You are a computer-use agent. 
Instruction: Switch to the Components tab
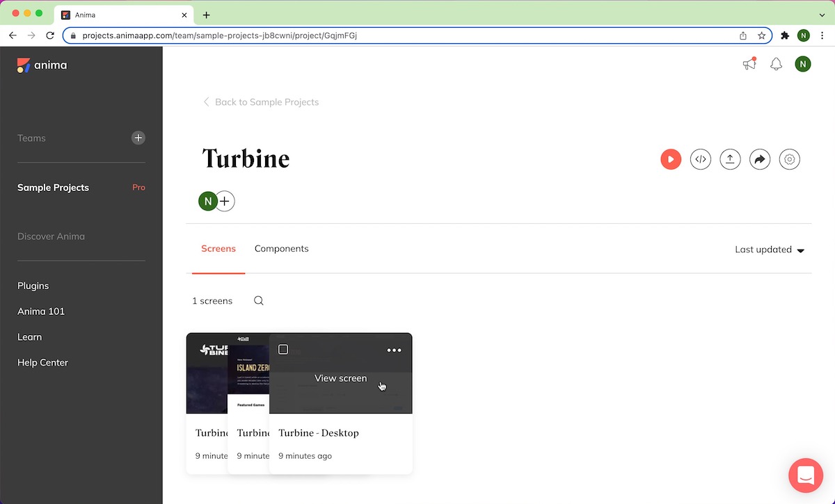point(281,249)
